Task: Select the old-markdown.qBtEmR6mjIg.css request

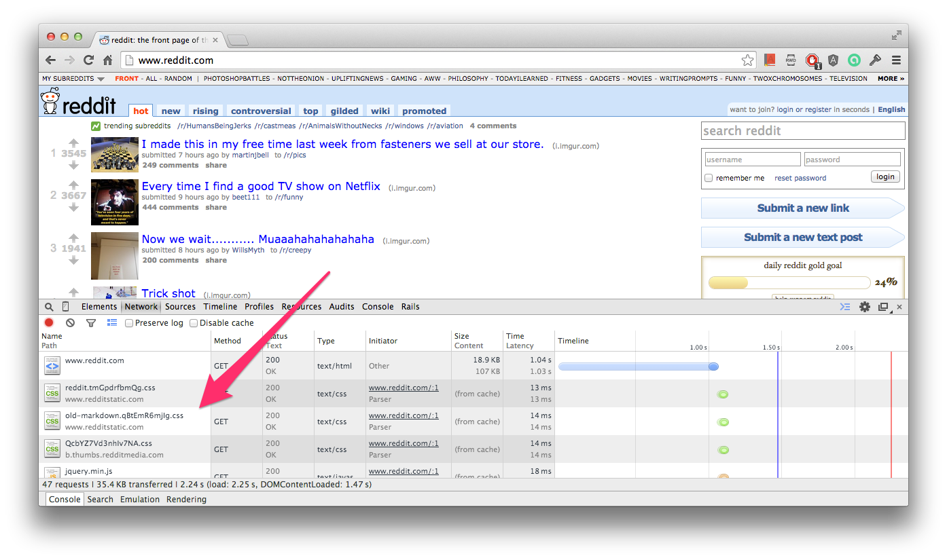Action: pos(124,415)
